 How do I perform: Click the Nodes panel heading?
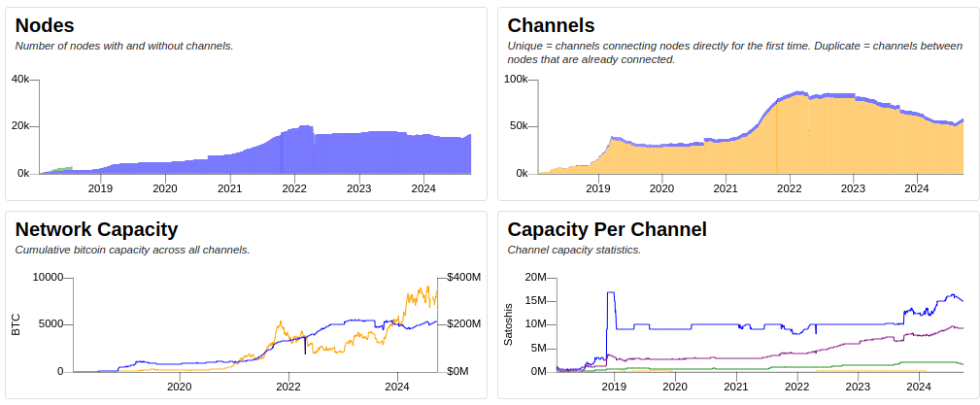(x=45, y=25)
